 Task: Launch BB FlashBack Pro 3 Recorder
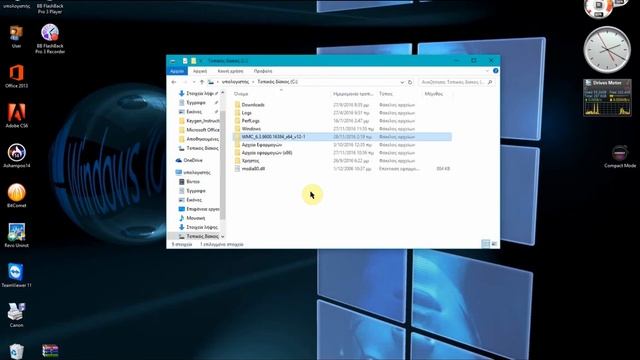[50, 39]
